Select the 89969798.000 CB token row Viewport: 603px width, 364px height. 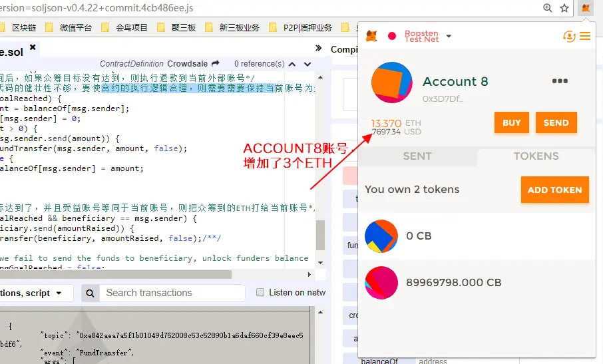[477, 283]
